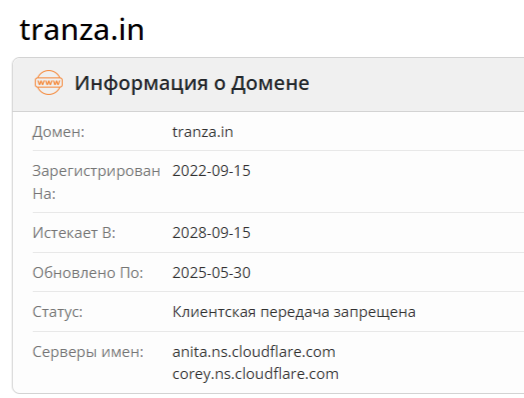524x398 pixels.
Task: Click the tranza.in page title
Action: (82, 30)
